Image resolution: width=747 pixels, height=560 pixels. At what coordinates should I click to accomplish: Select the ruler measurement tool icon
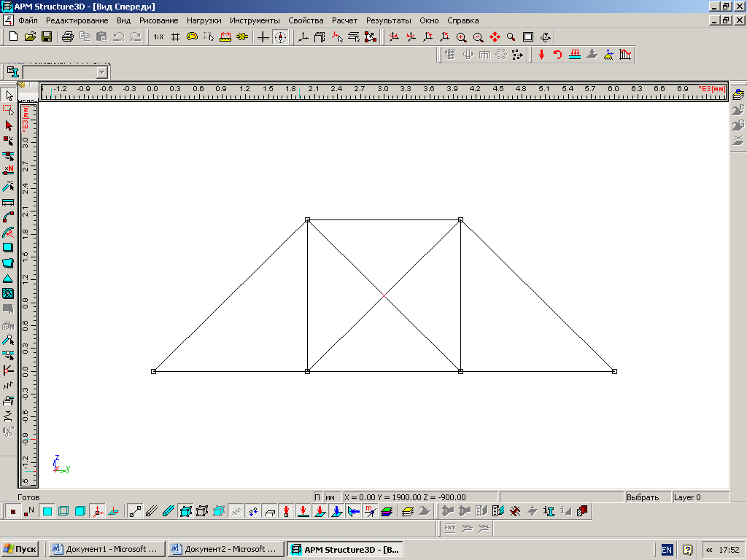click(225, 36)
